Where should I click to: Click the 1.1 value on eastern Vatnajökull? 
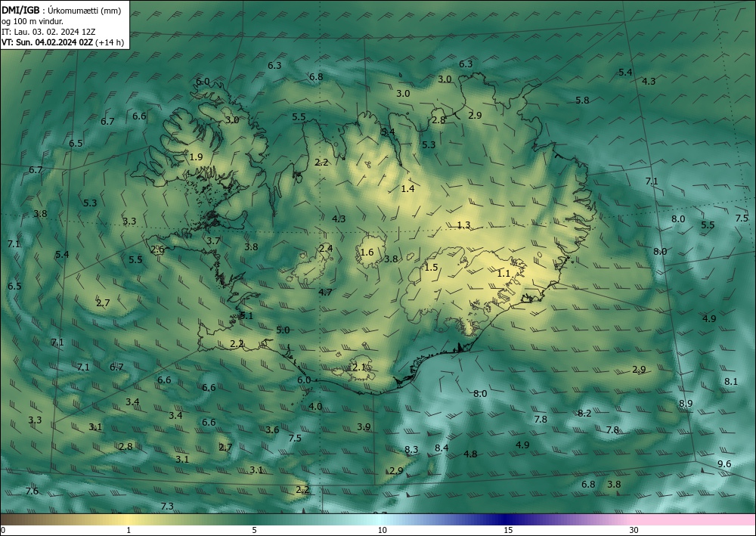coord(503,274)
